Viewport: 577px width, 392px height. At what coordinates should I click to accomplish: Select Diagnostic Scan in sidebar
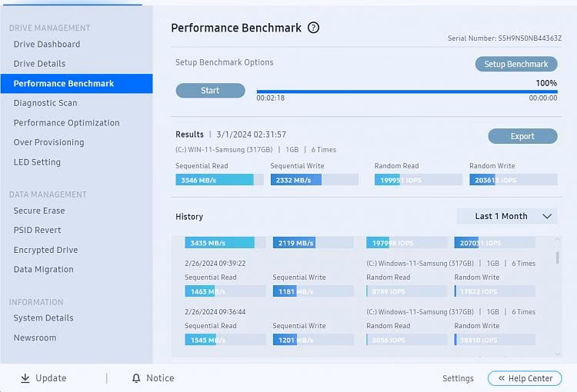coord(45,103)
